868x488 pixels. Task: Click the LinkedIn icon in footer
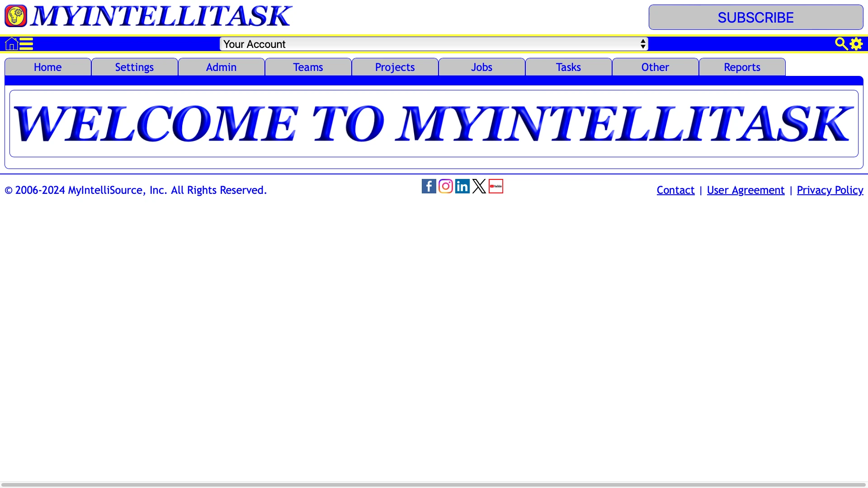(462, 186)
